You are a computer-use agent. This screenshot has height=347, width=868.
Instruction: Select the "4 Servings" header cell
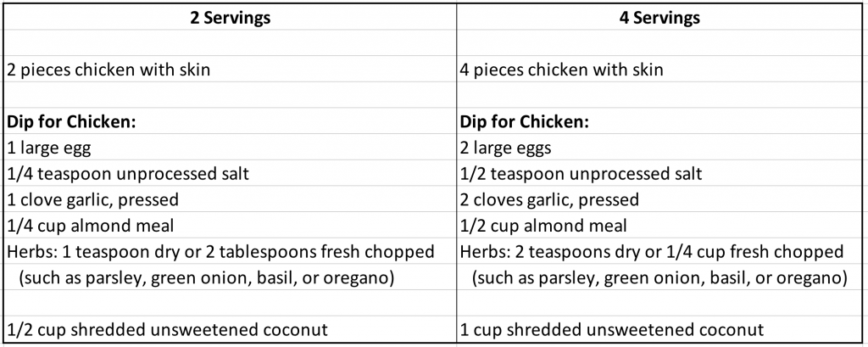pyautogui.click(x=659, y=17)
